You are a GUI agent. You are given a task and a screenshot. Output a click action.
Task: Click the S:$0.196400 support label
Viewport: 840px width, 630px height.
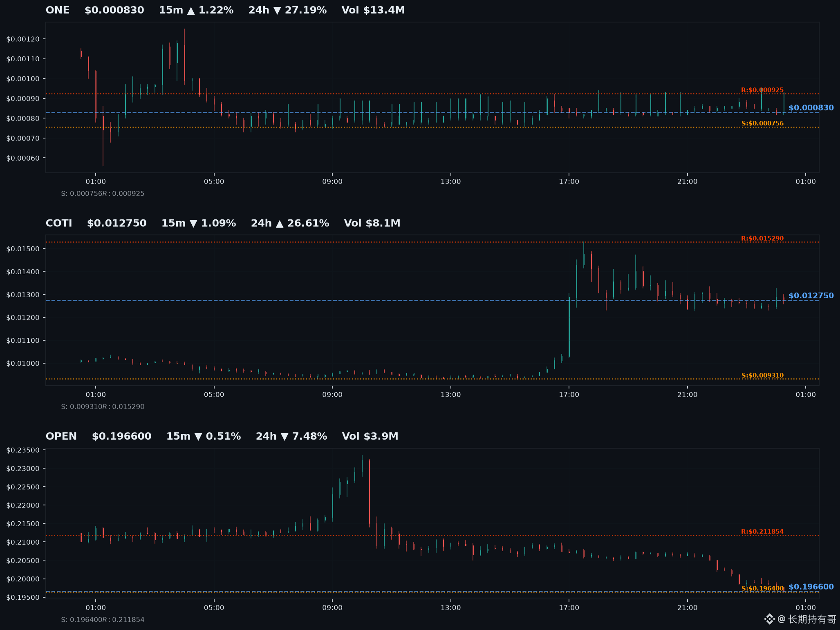tap(762, 589)
